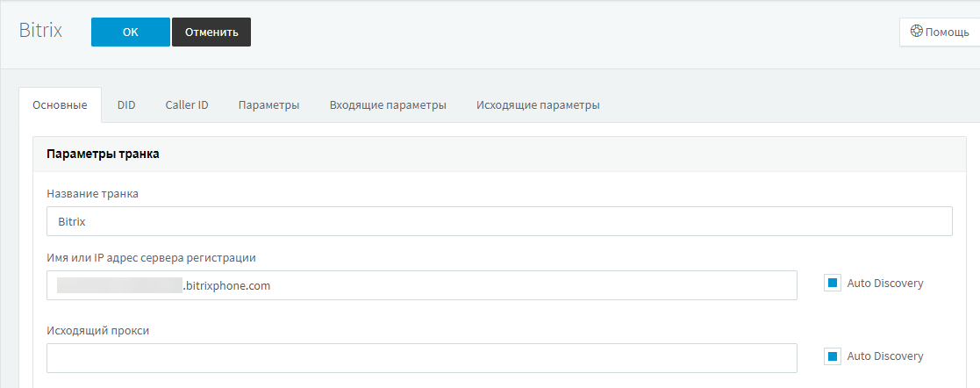Go to the Параметры tab
The width and height of the screenshot is (980, 388).
268,105
